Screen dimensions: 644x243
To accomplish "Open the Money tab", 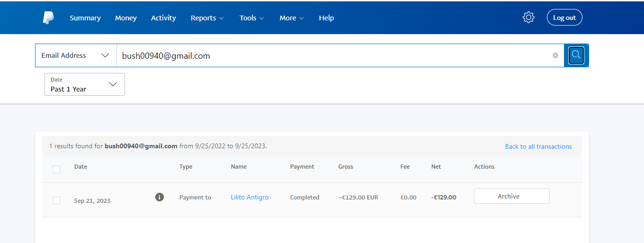I will (x=126, y=18).
